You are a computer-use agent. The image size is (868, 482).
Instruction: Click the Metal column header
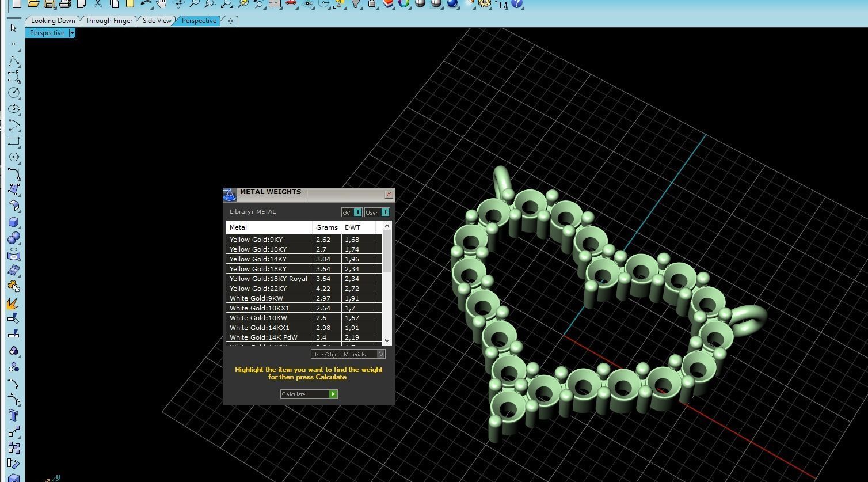pos(269,227)
